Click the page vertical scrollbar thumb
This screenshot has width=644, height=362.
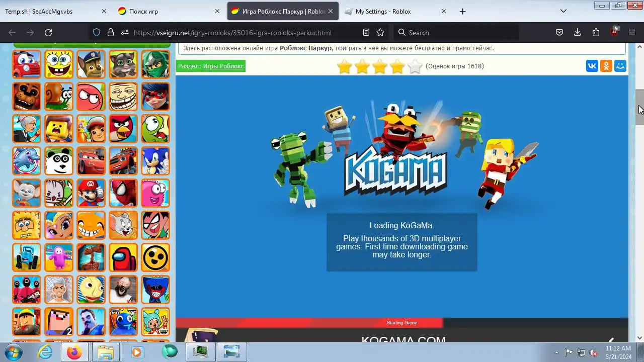click(x=640, y=107)
